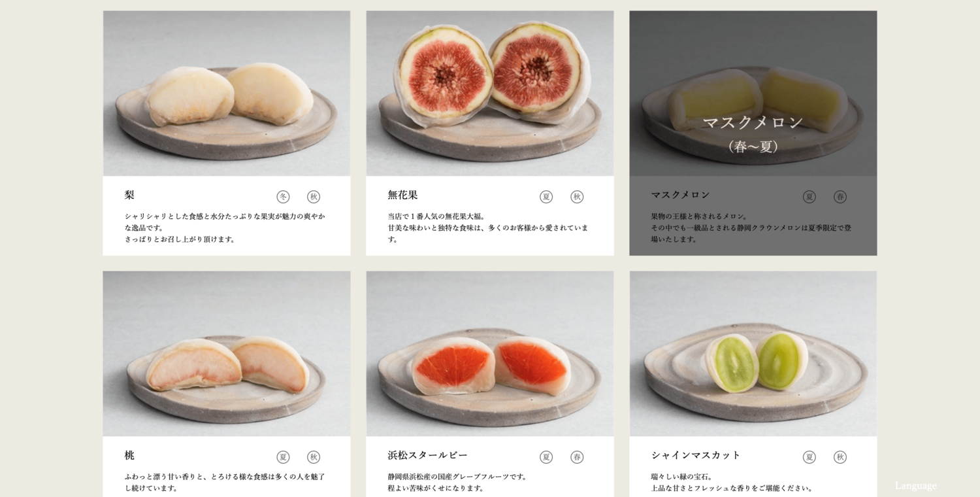
Task: Click the 春 season icon on マスクメロン card
Action: click(840, 197)
